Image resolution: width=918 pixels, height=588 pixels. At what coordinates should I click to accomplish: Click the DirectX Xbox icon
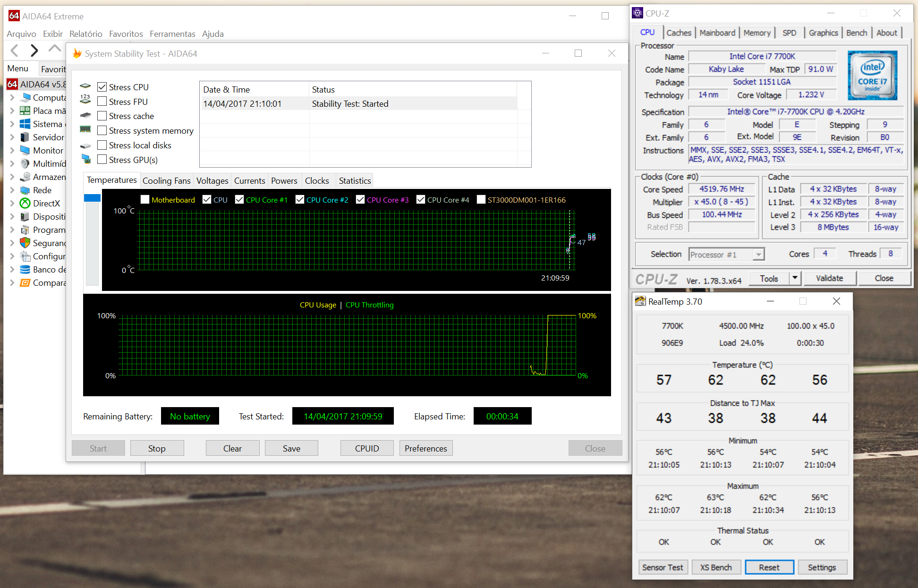25,203
